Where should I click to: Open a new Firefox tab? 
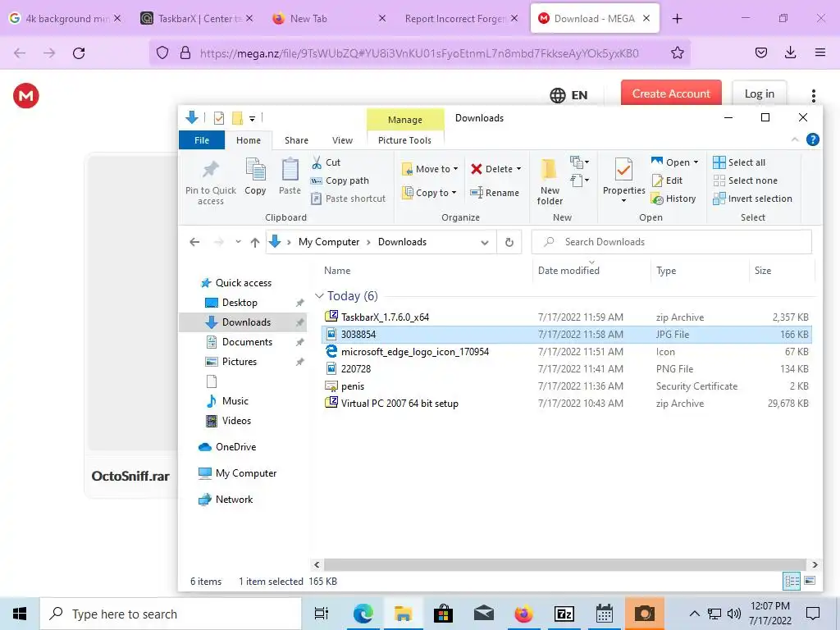coord(677,19)
